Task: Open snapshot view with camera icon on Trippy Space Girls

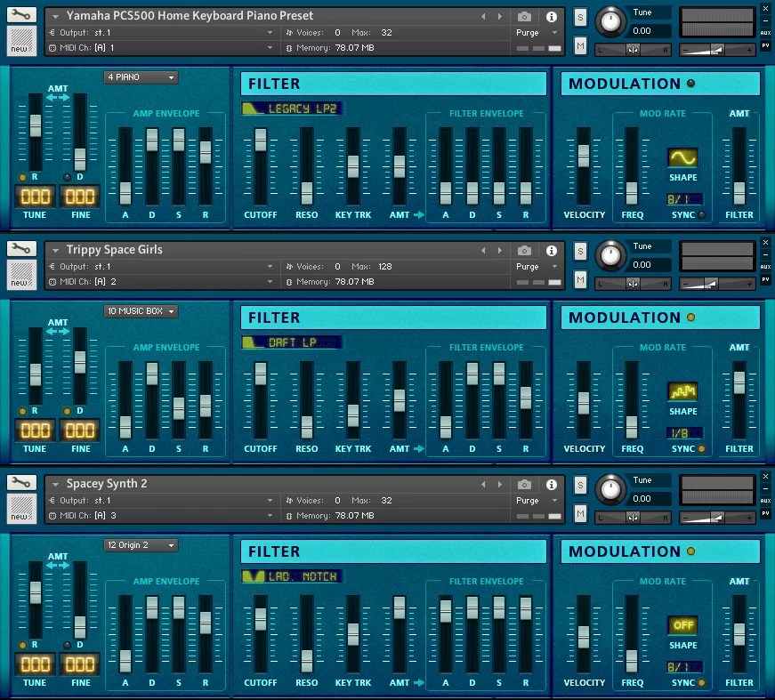Action: (x=524, y=249)
